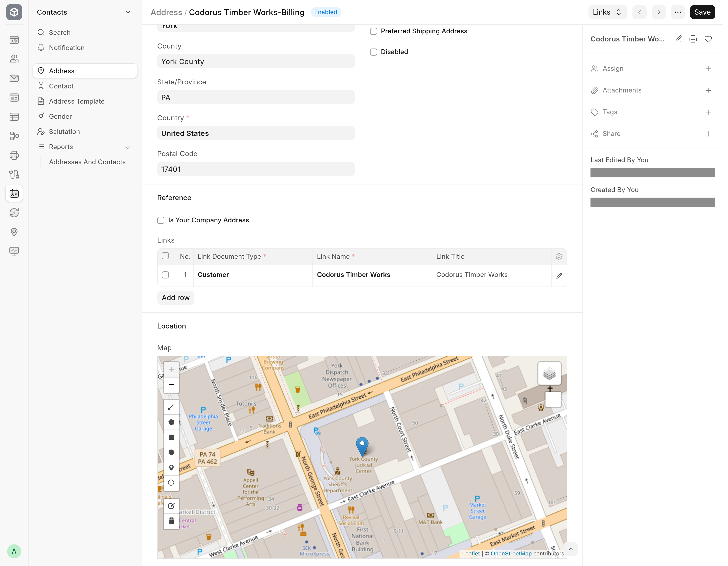The image size is (728, 566).
Task: Select the draw polygon map tool
Action: tap(171, 422)
